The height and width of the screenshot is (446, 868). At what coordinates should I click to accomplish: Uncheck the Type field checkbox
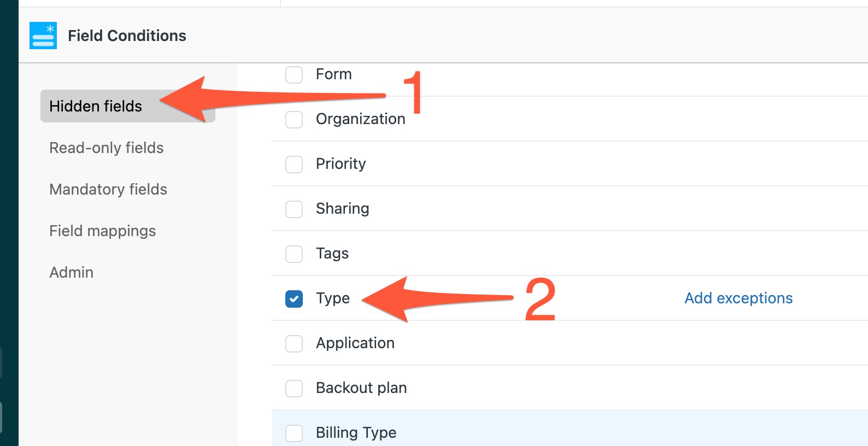pos(294,299)
